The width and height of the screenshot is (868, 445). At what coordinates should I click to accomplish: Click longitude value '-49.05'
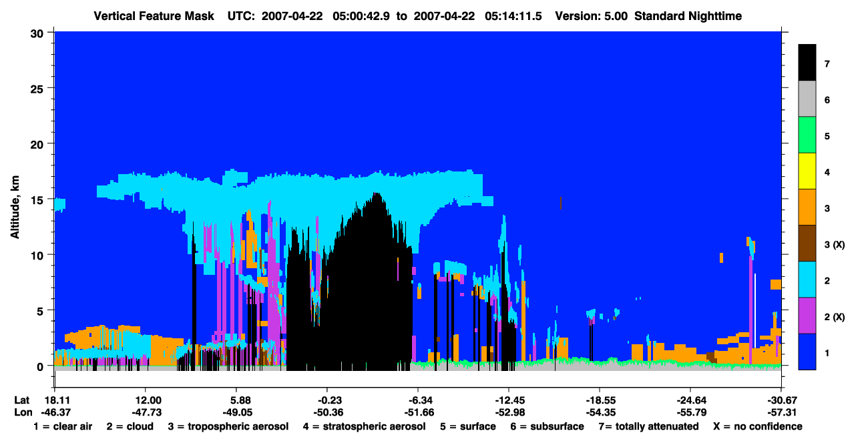coord(236,412)
